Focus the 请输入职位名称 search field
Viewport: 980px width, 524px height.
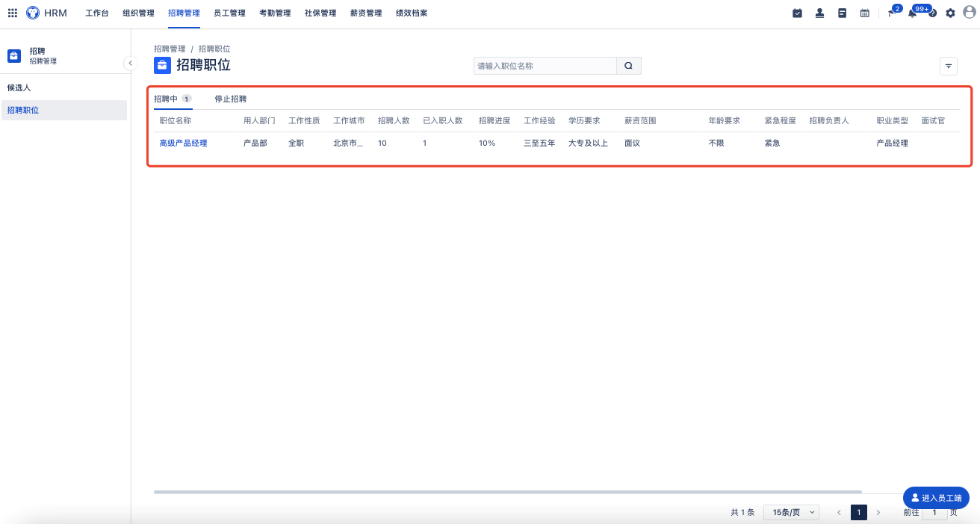[x=545, y=66]
